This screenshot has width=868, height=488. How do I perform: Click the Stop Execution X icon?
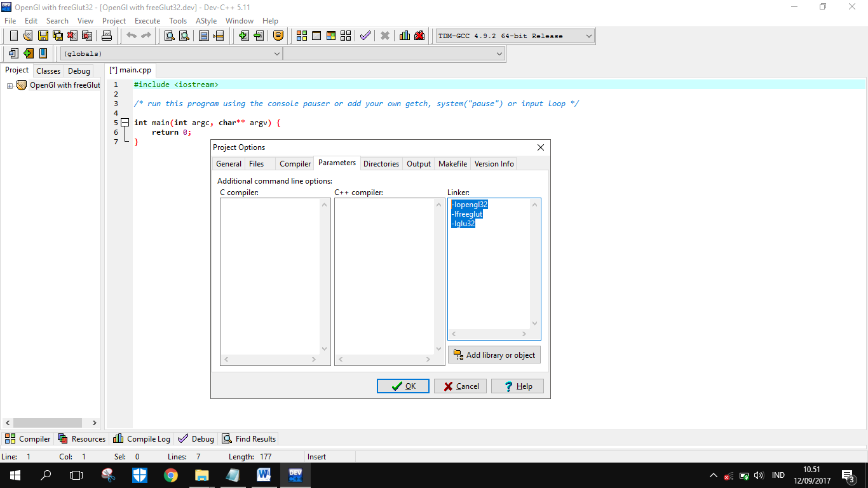pyautogui.click(x=385, y=36)
